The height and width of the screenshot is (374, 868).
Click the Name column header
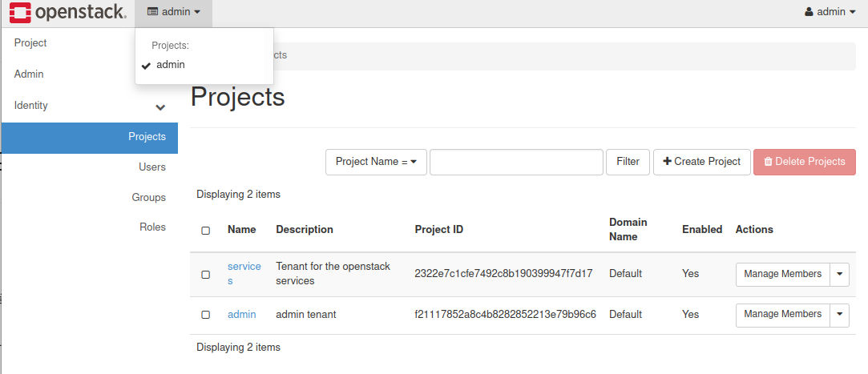coord(242,230)
